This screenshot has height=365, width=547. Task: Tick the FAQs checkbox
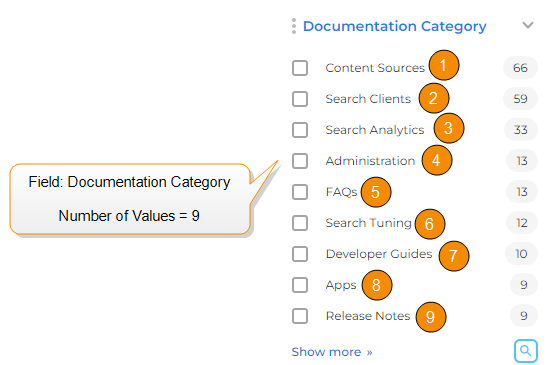click(300, 192)
